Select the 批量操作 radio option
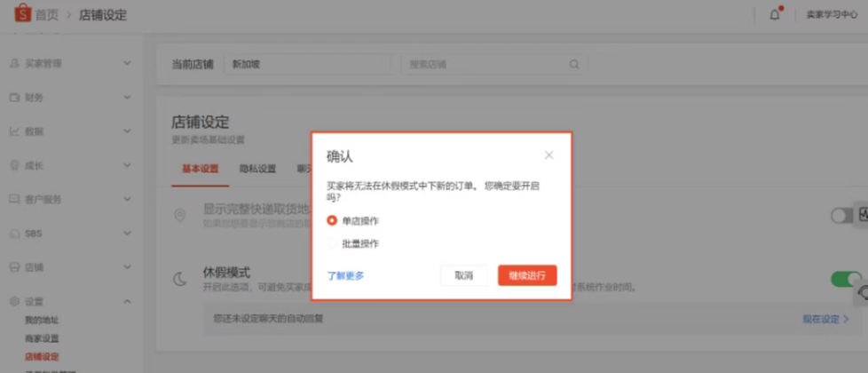This screenshot has height=373, width=868. tap(332, 243)
